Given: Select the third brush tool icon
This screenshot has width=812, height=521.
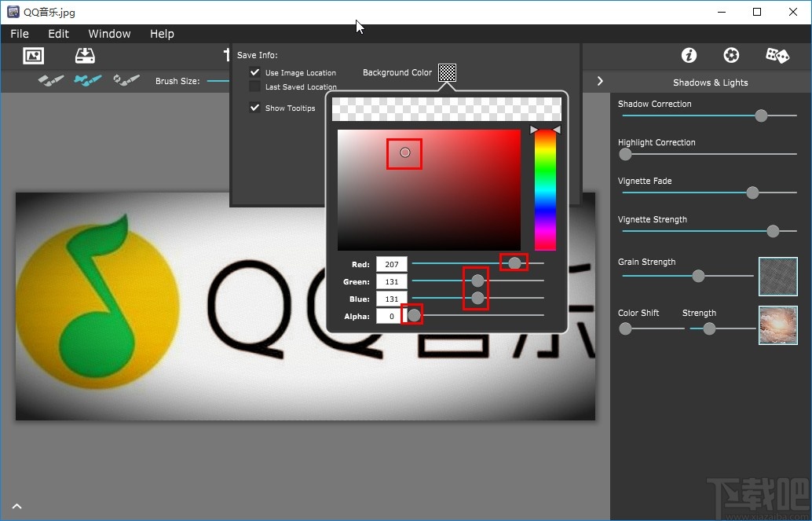Looking at the screenshot, I should click(126, 80).
